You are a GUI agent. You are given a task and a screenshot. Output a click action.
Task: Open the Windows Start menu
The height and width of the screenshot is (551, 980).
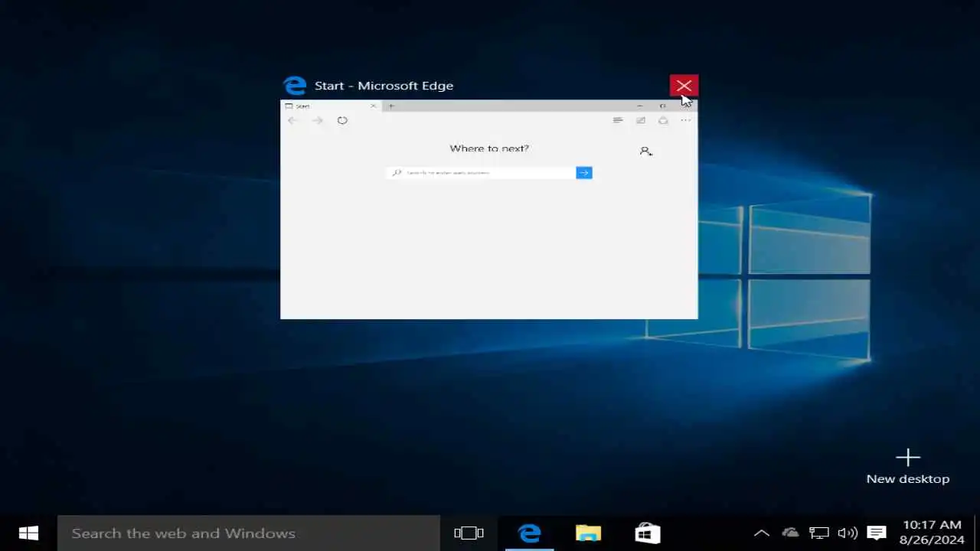point(28,533)
